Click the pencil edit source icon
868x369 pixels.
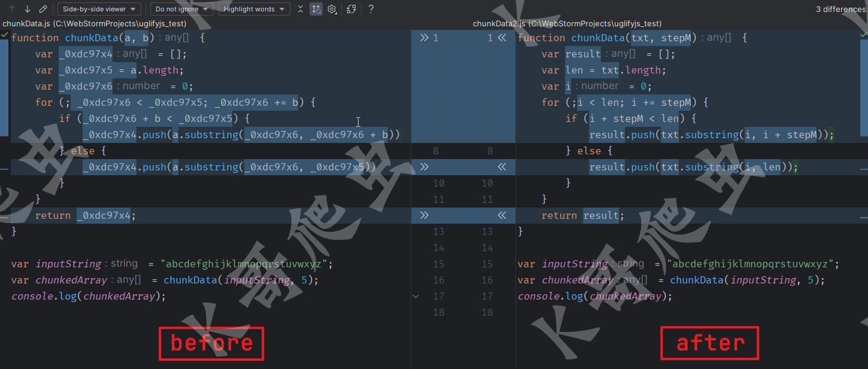(x=43, y=9)
